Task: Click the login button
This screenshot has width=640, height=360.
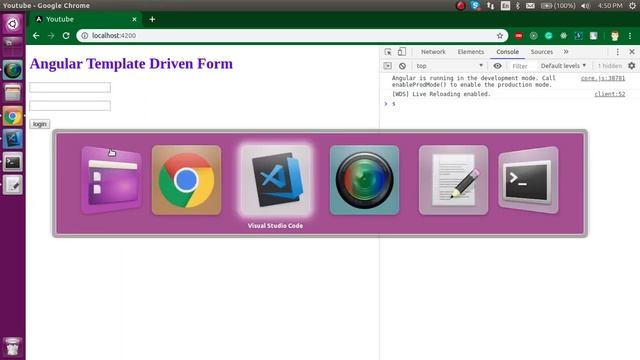Action: pos(40,124)
